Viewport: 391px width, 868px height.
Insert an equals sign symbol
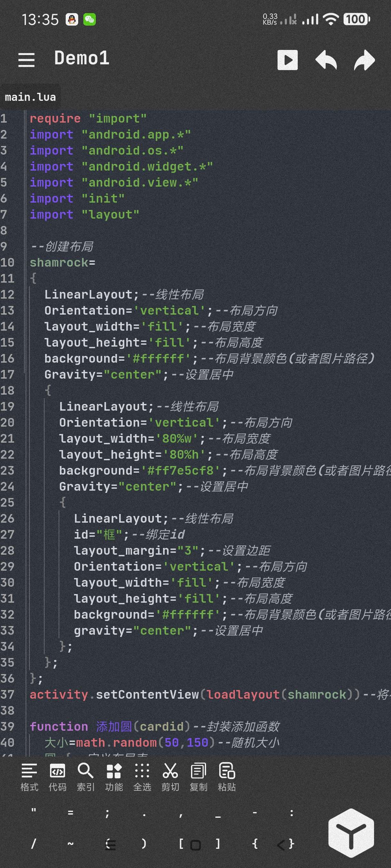pyautogui.click(x=70, y=813)
